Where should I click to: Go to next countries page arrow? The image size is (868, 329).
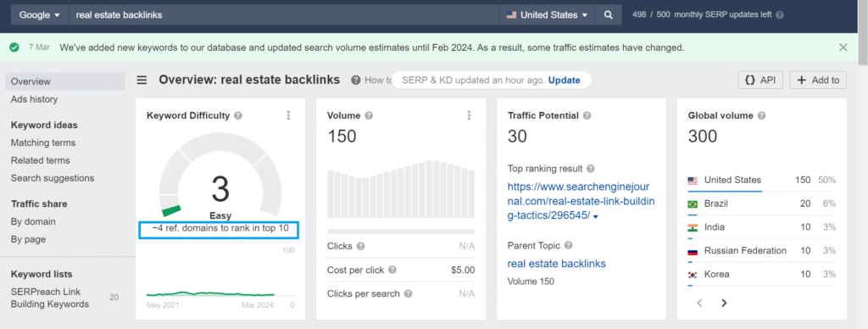click(724, 303)
